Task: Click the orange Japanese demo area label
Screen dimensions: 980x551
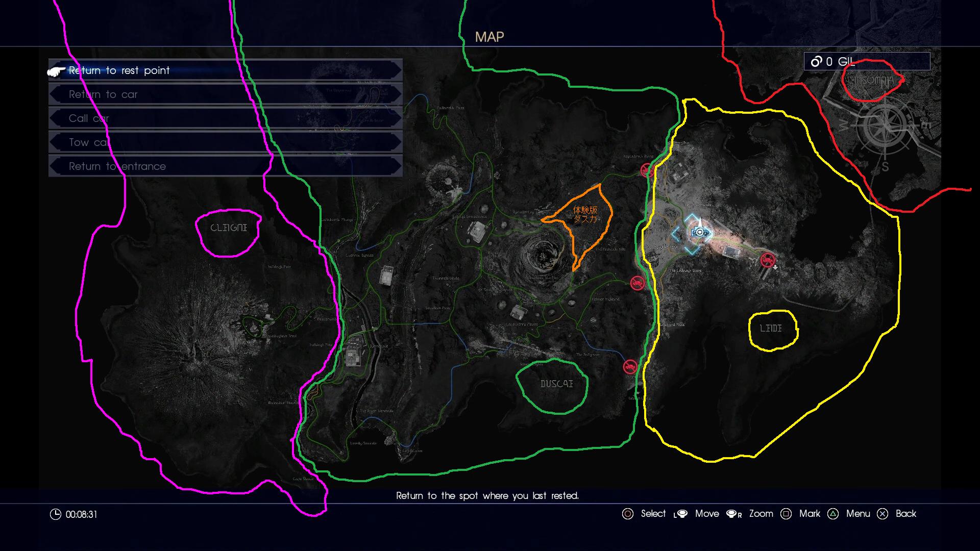Action: (x=585, y=214)
